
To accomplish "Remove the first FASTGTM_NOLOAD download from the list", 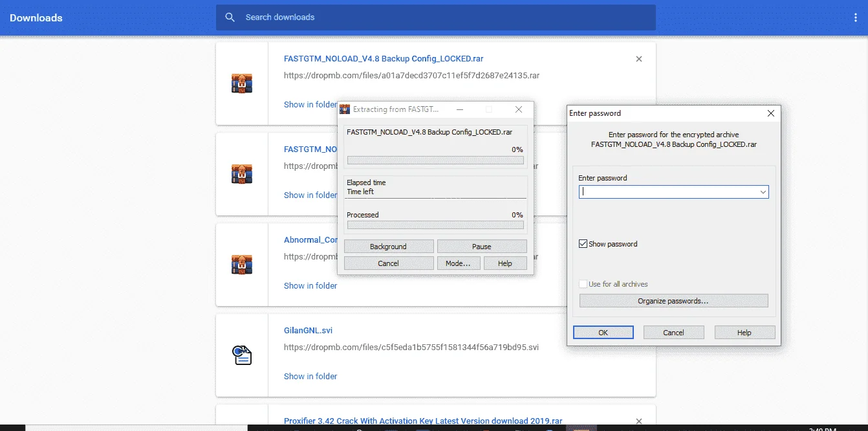I will (639, 59).
